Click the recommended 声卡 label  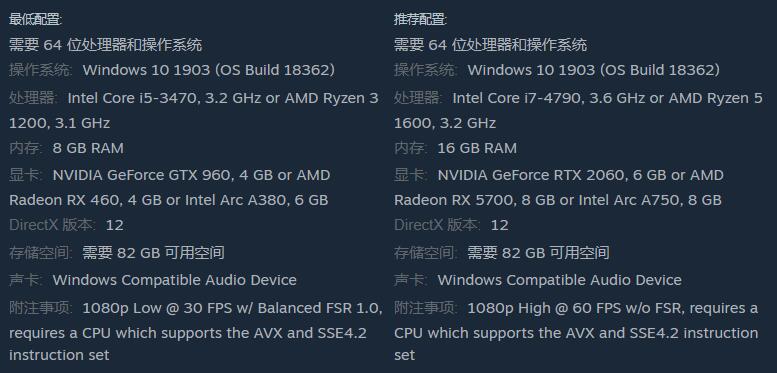[x=410, y=280]
